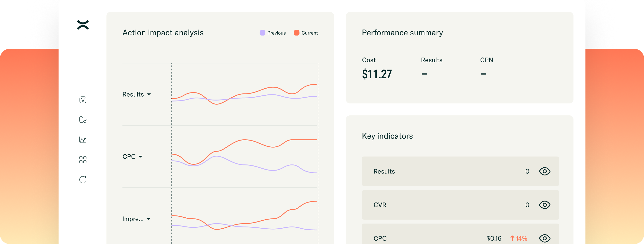Toggle visibility eye for CPC indicator
The image size is (644, 244).
tap(544, 238)
